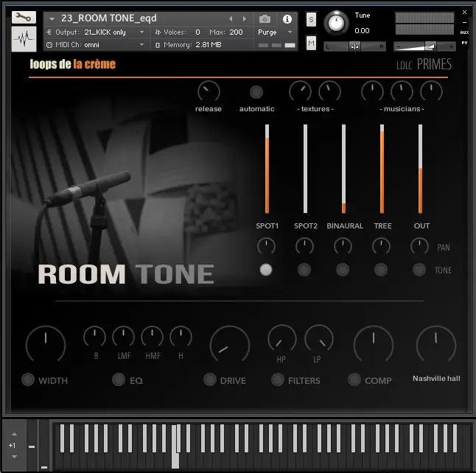The height and width of the screenshot is (473, 476).
Task: Click the reverb knob above Nashville hall
Action: 436,345
